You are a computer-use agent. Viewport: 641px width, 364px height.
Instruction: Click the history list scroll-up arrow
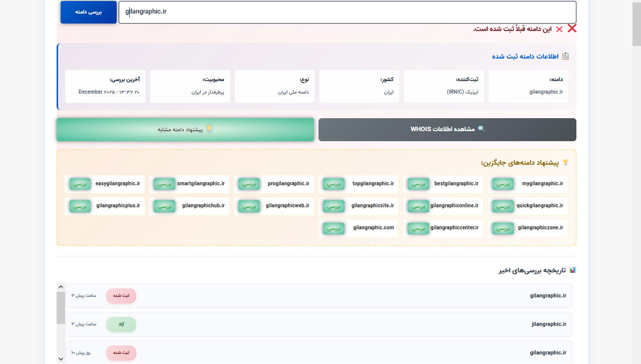click(61, 287)
